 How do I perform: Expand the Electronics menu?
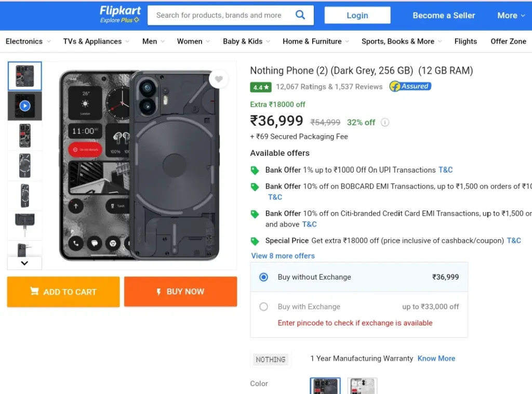(28, 42)
